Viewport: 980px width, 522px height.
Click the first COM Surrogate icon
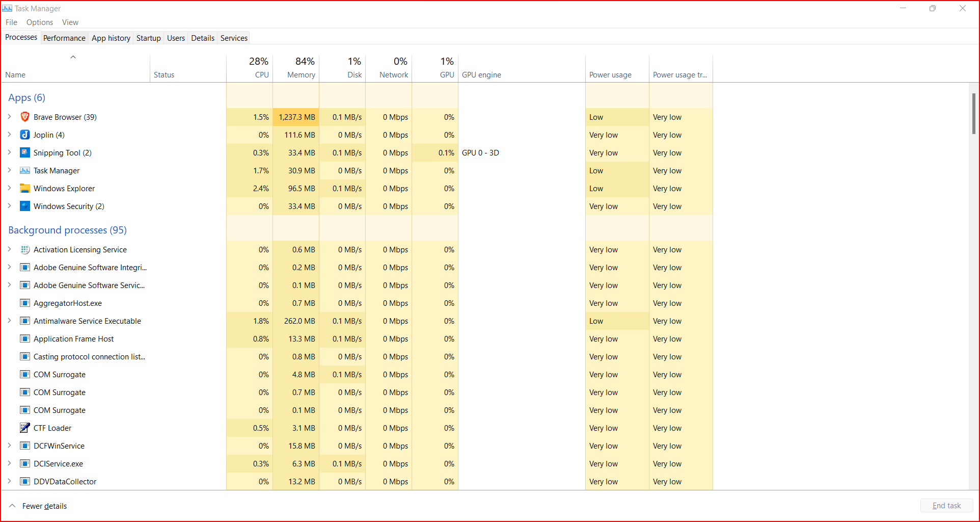(x=25, y=374)
